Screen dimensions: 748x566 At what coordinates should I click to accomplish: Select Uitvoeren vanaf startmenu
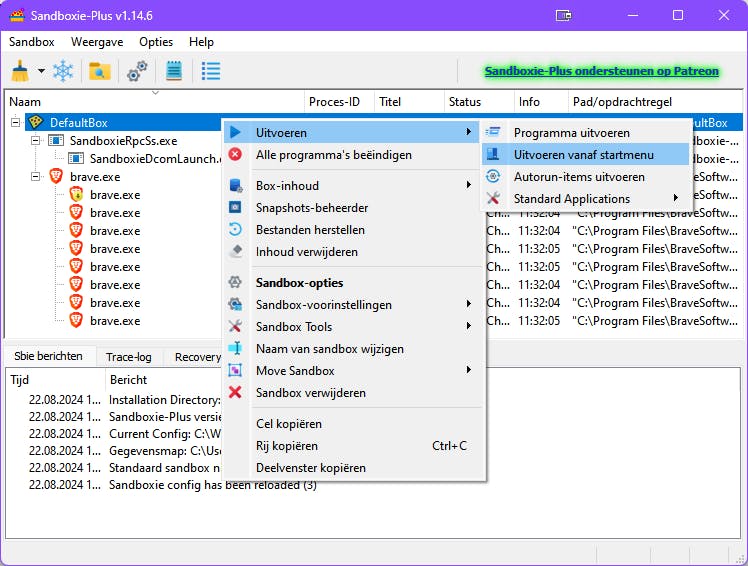[x=584, y=155]
